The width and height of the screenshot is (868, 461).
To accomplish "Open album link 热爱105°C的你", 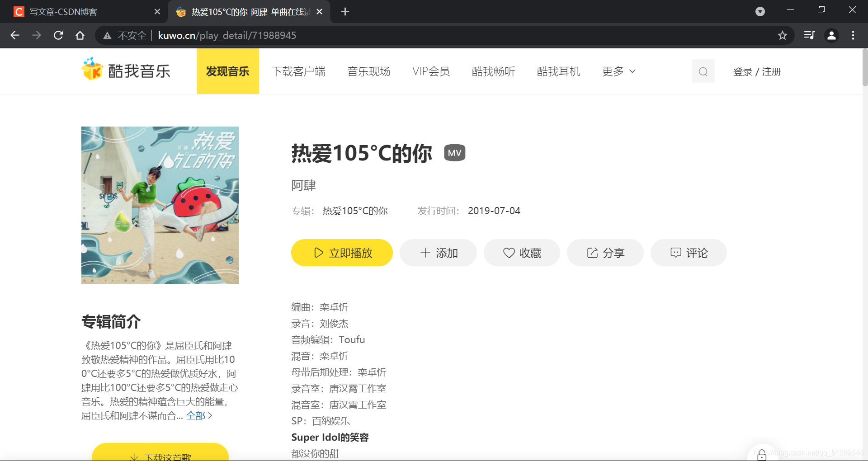I will tap(355, 211).
